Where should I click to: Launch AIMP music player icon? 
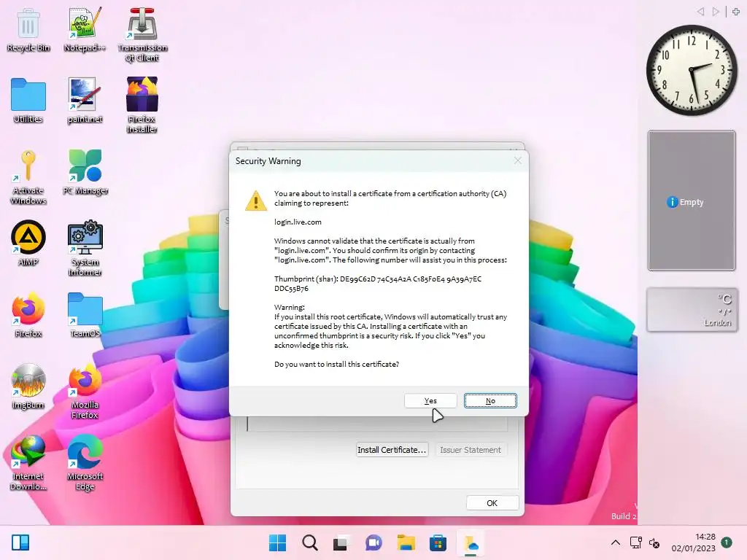tap(28, 243)
